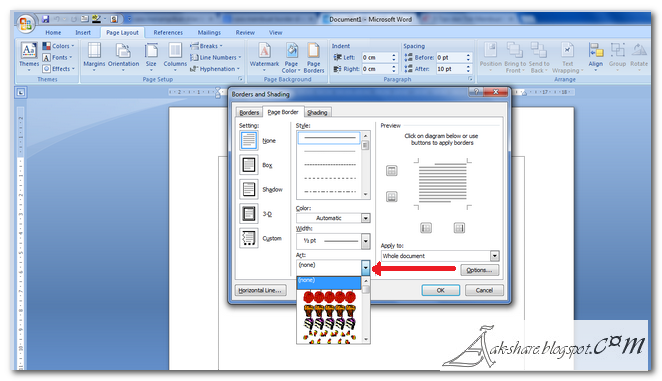
Task: Click the Cancel button
Action: point(484,290)
